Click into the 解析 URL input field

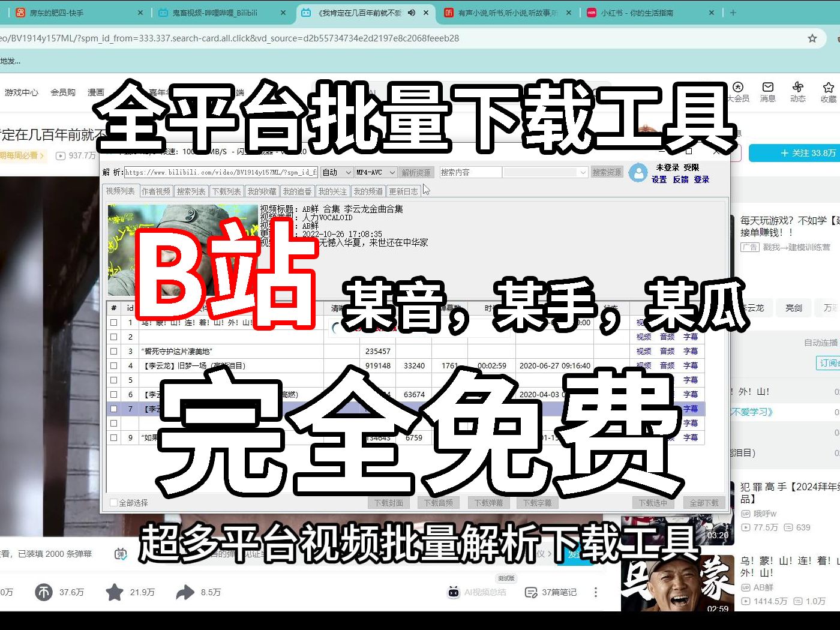221,172
